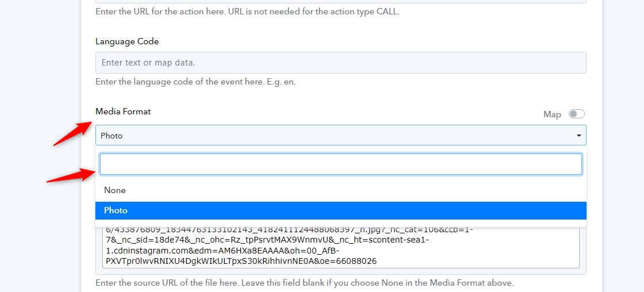
Task: Click into the Language Code text field
Action: pos(341,63)
